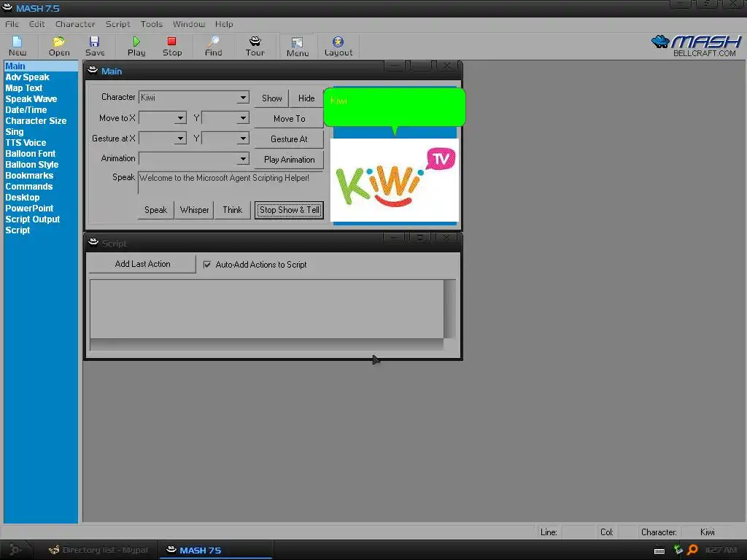Screen dimensions: 747x560
Task: Open Find with the magnifier icon
Action: coord(214,46)
